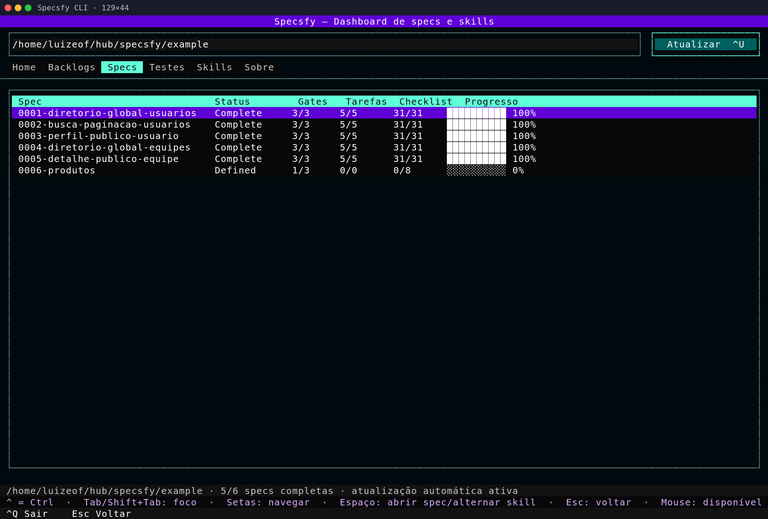
Task: Choose spec 0004-diretorio-global-equipes
Action: [384, 147]
